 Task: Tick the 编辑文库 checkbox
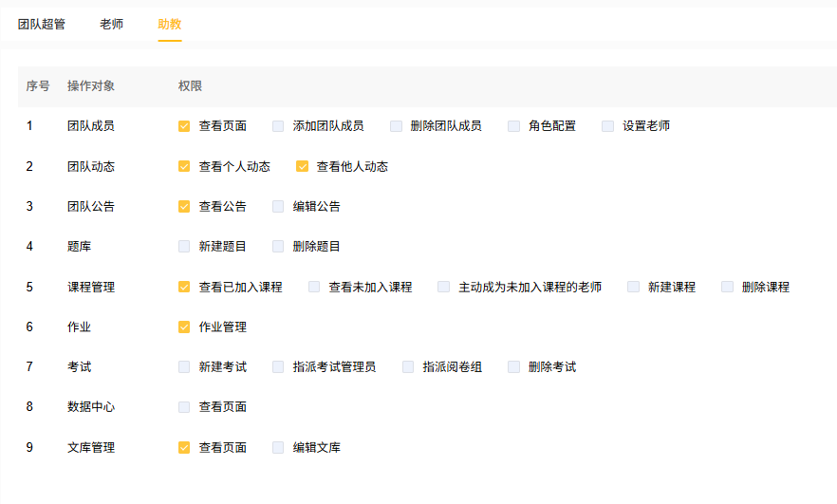278,448
